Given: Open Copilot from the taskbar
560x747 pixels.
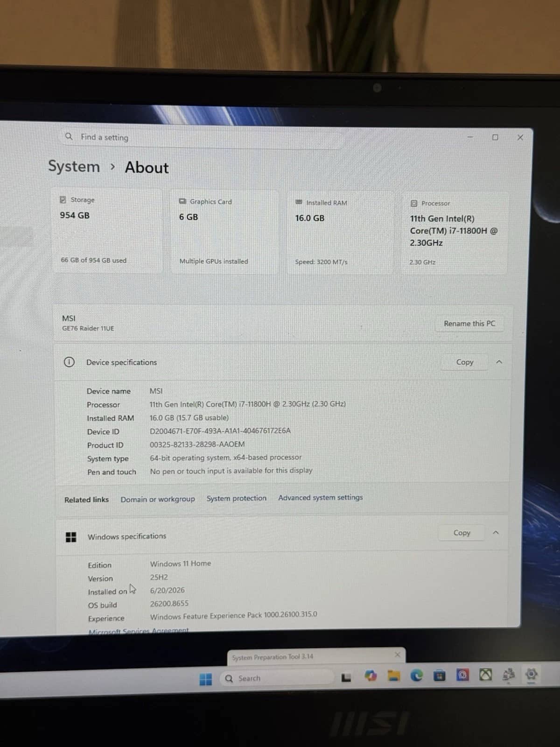Looking at the screenshot, I should click(x=371, y=676).
